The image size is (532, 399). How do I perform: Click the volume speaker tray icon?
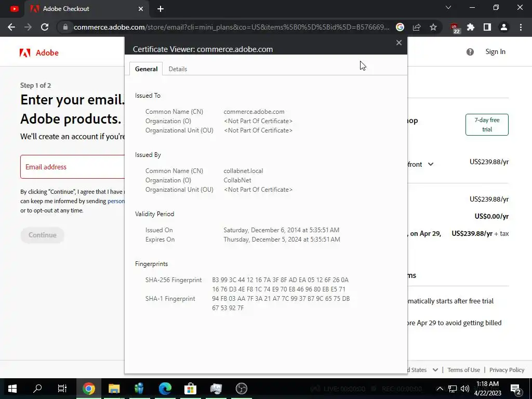pos(465,389)
